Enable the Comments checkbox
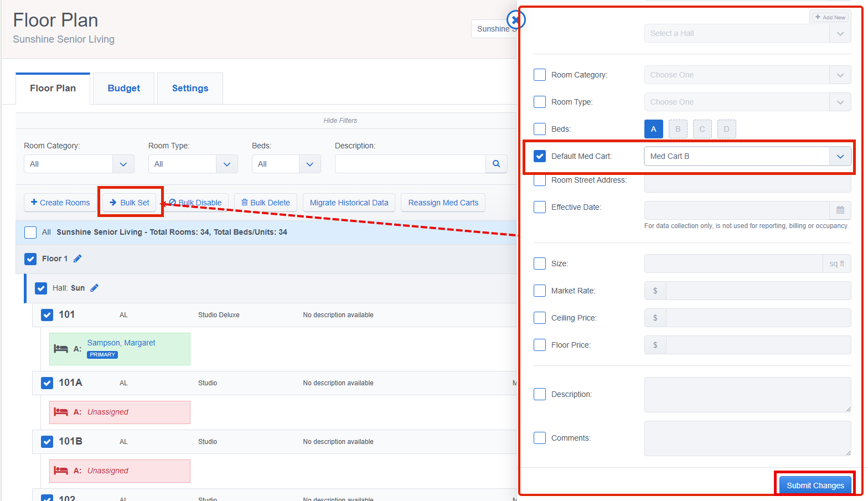The width and height of the screenshot is (868, 501). 540,438
